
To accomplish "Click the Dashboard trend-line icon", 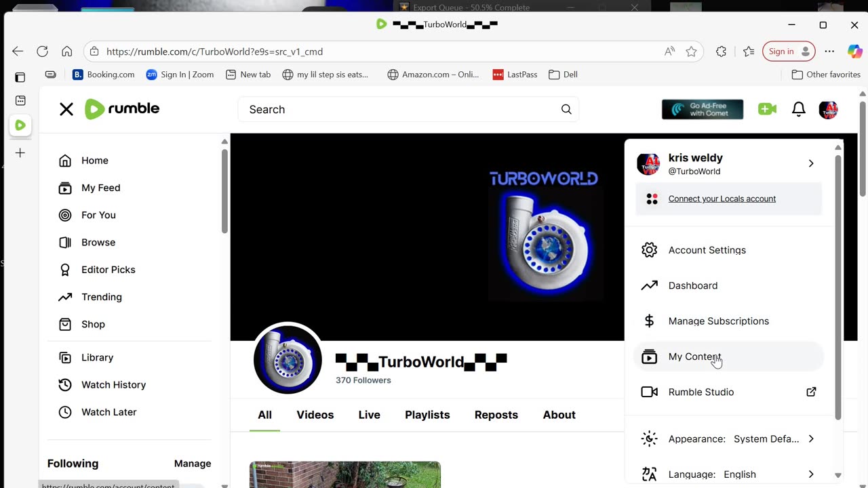I will (x=650, y=285).
